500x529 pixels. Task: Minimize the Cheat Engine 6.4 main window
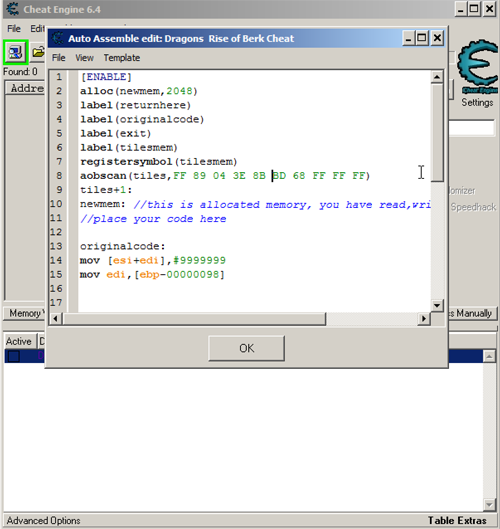[461, 9]
